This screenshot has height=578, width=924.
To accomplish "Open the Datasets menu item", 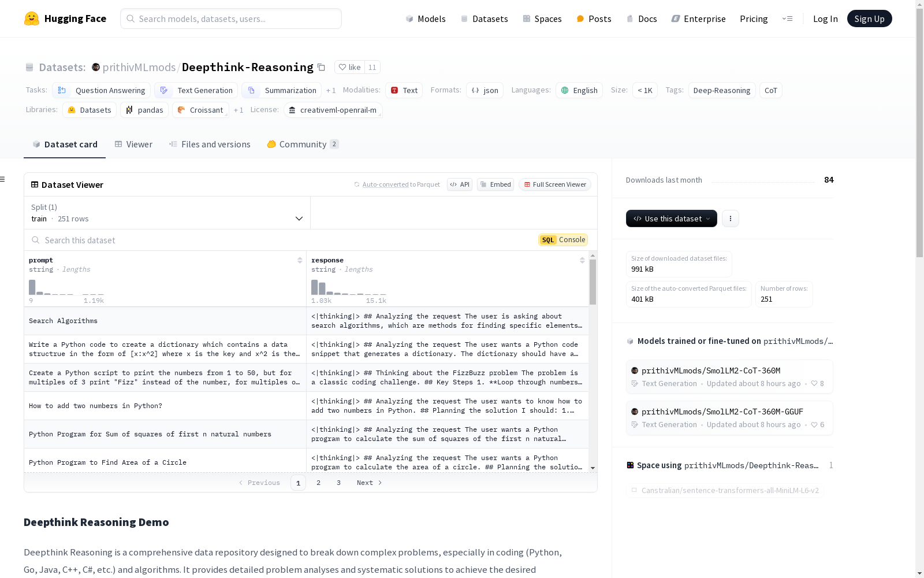I will [x=484, y=18].
